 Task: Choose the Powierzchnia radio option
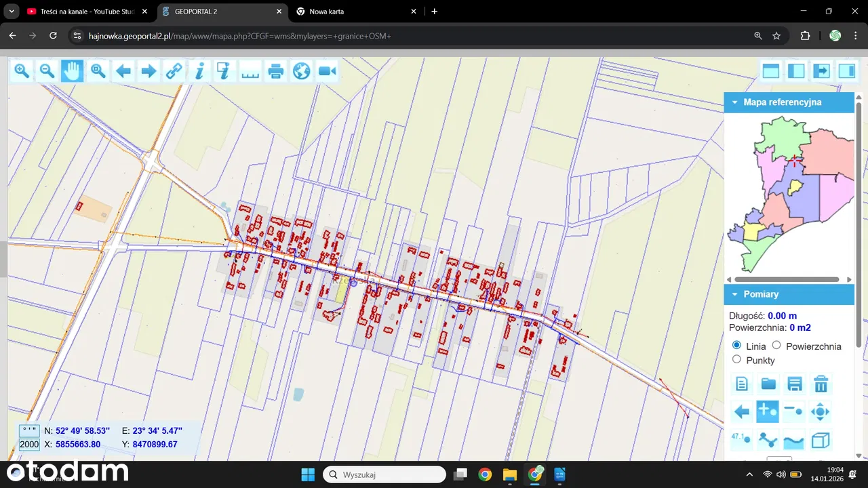776,346
